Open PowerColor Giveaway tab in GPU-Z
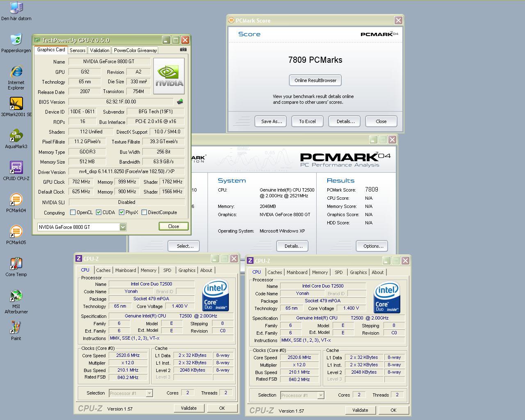 (135, 50)
